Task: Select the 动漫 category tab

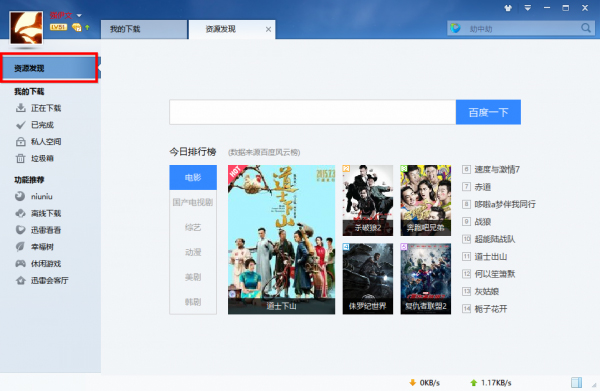Action: click(x=193, y=252)
